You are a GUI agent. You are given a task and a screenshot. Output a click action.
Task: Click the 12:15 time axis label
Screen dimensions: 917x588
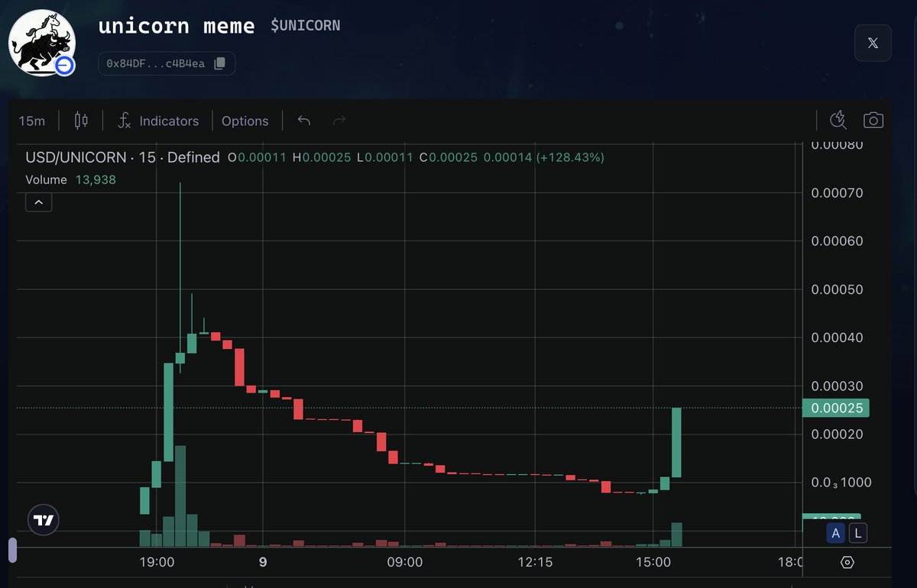coord(534,562)
